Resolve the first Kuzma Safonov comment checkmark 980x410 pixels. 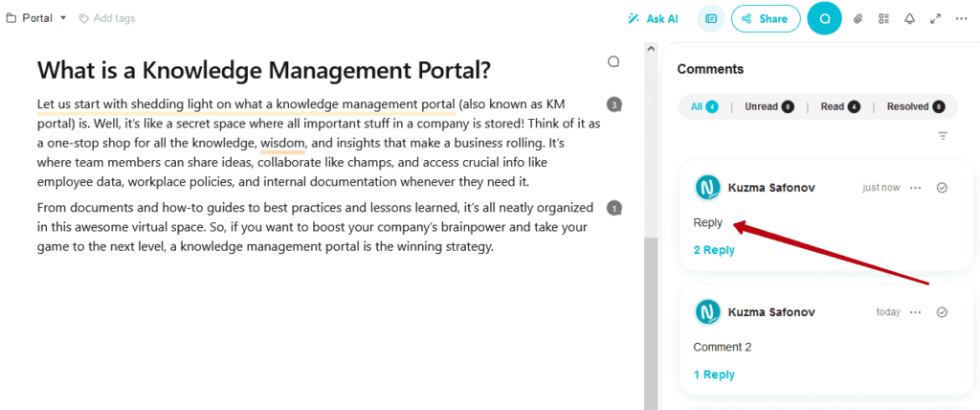click(943, 188)
